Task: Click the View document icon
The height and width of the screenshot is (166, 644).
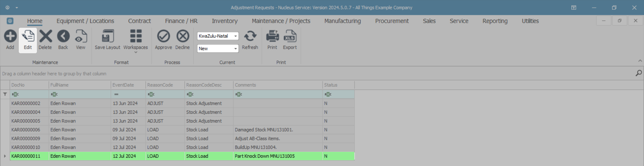Action: point(80,36)
